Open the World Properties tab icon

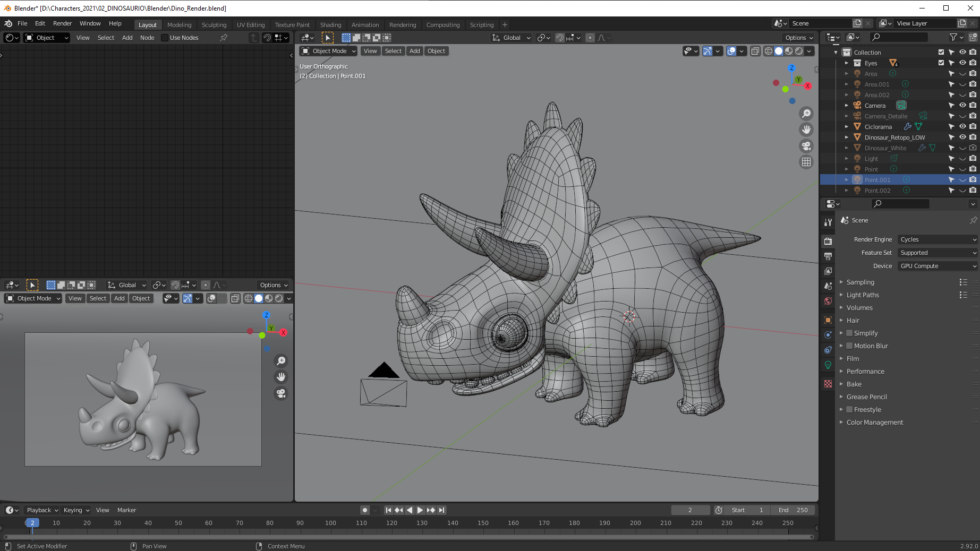(828, 301)
